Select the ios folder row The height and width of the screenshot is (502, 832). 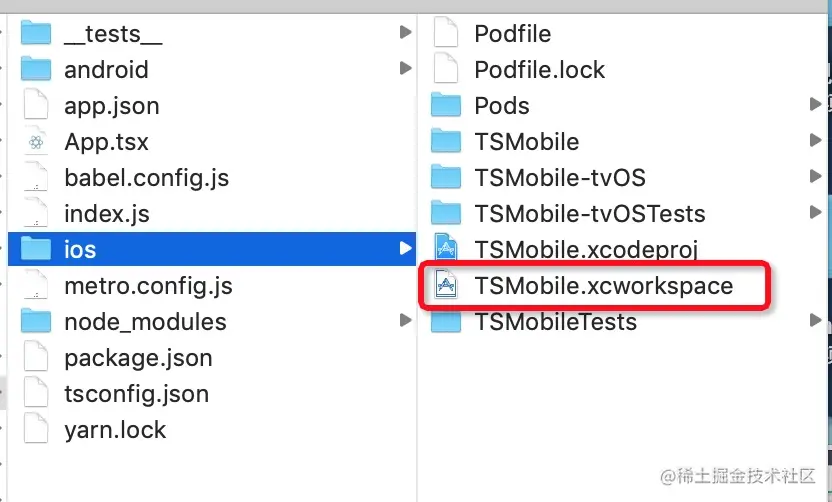(x=200, y=249)
